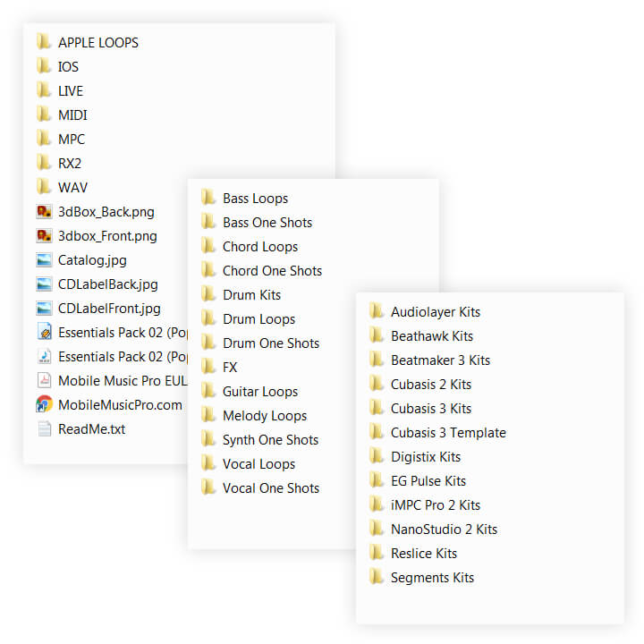The image size is (644, 644).
Task: Select the ReadMe.txt document icon
Action: (44, 428)
